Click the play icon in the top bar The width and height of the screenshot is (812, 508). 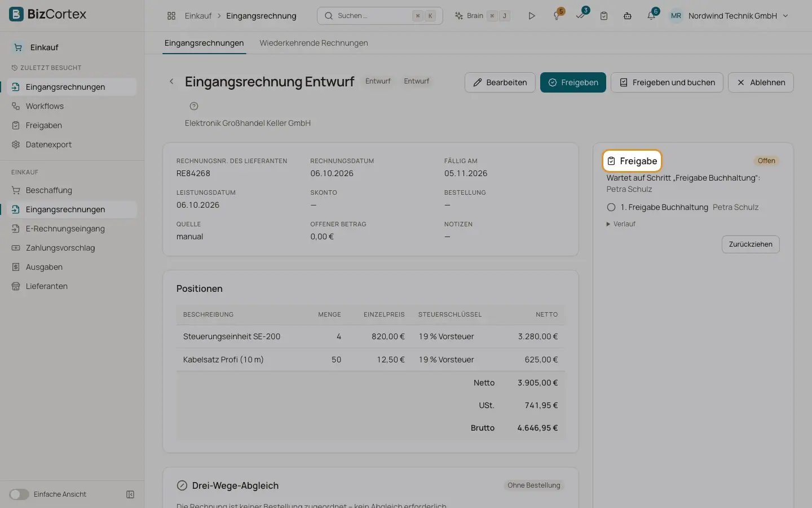coord(531,16)
